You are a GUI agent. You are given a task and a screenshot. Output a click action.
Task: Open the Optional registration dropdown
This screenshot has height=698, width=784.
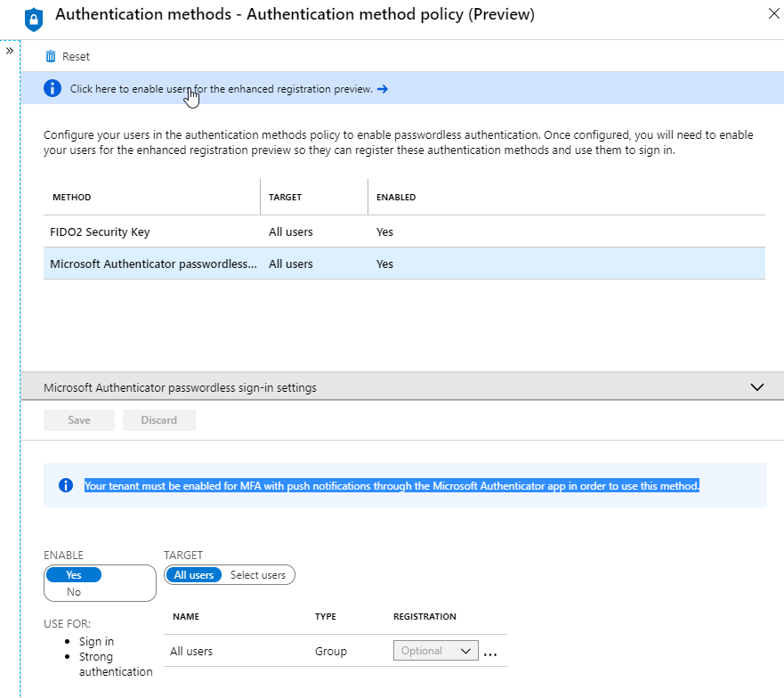point(435,651)
